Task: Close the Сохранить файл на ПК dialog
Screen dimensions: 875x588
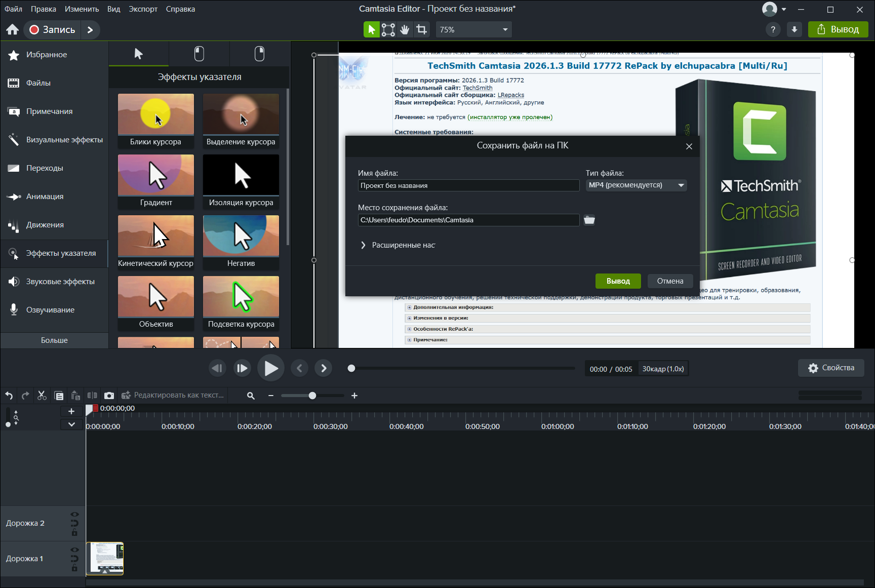Action: [x=689, y=146]
